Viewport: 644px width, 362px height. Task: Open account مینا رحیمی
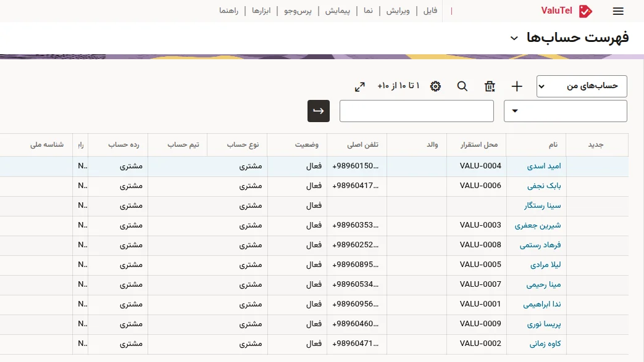(543, 284)
